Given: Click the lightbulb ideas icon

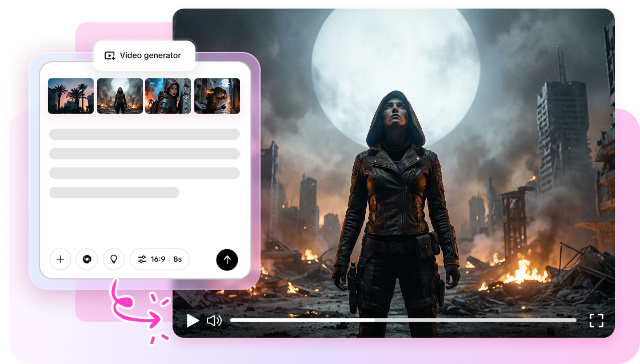Looking at the screenshot, I should click(114, 259).
